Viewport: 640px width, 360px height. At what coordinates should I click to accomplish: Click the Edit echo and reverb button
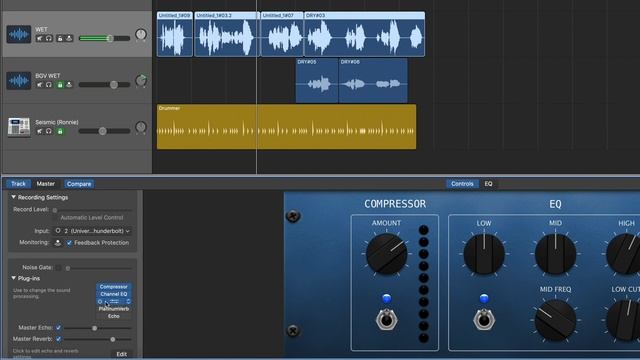122,354
